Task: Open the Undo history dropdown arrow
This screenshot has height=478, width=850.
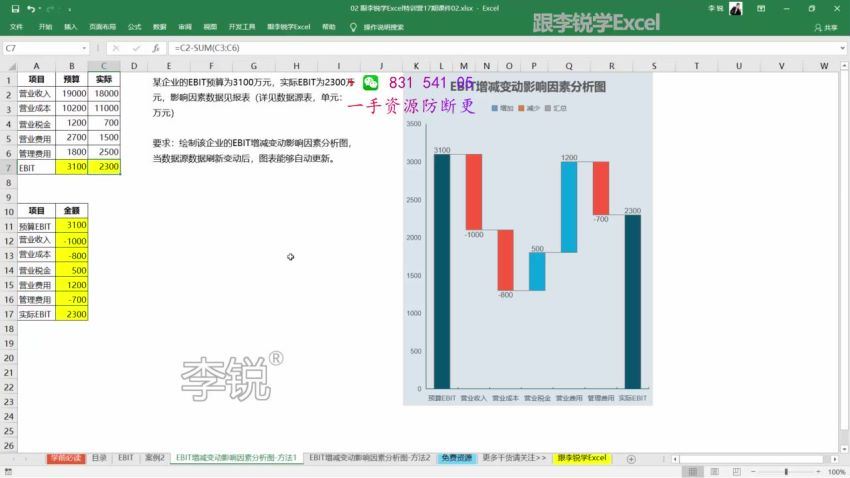Action: [42, 9]
